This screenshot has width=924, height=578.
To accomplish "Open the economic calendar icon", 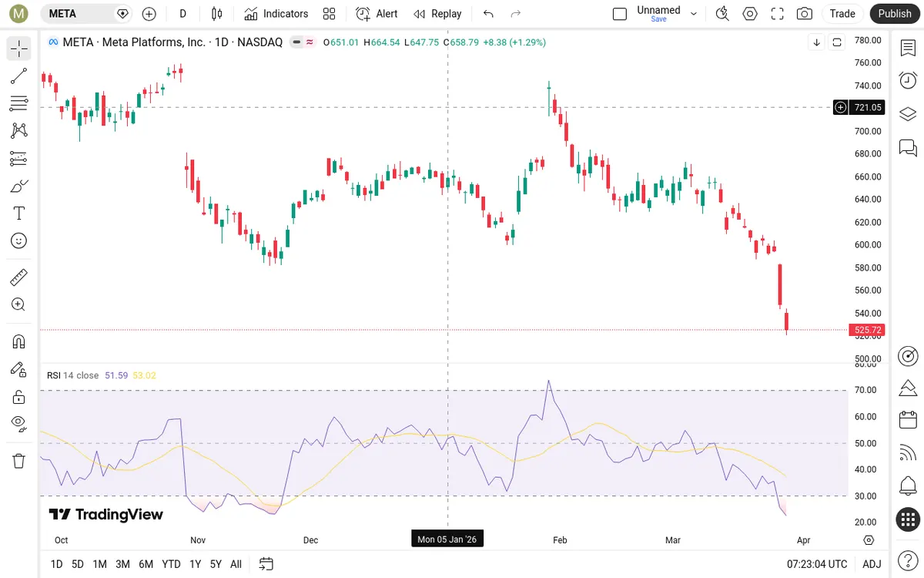I will [908, 420].
